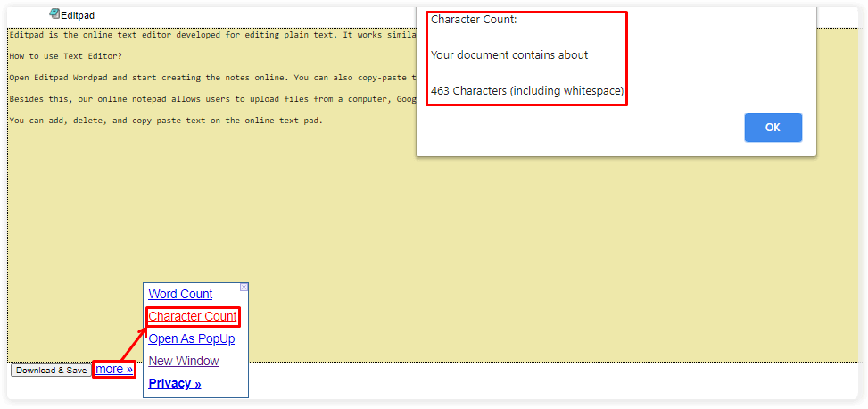Screen dimensions: 868x409
Task: Select Word Count from the popup menu
Action: tap(180, 294)
